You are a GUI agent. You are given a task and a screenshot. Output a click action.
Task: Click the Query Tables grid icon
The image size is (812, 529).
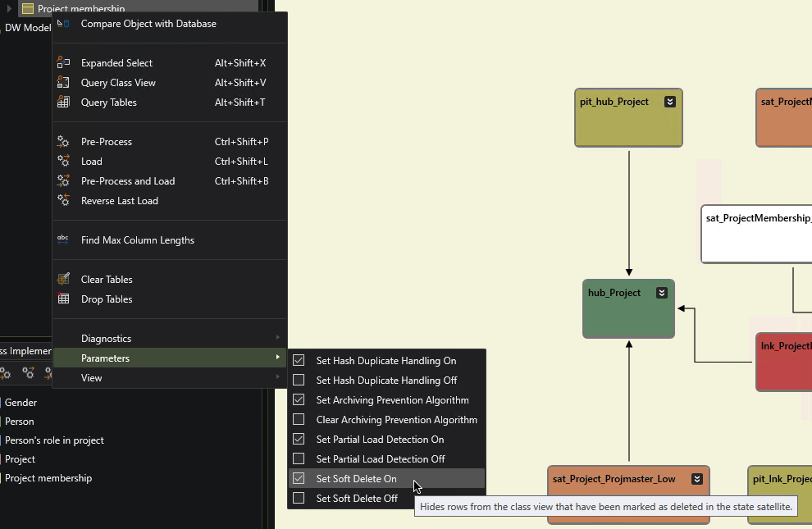point(63,103)
